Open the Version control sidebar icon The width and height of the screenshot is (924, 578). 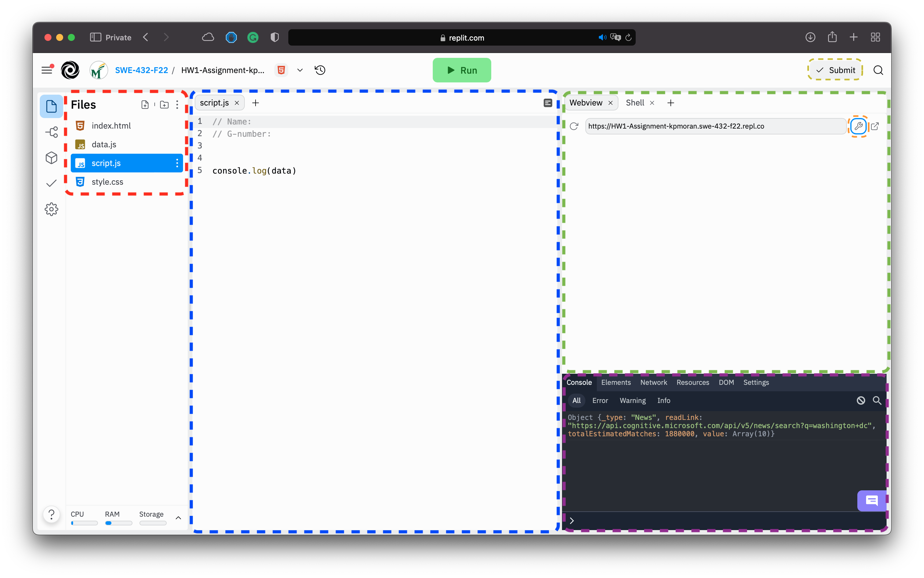[x=51, y=132]
